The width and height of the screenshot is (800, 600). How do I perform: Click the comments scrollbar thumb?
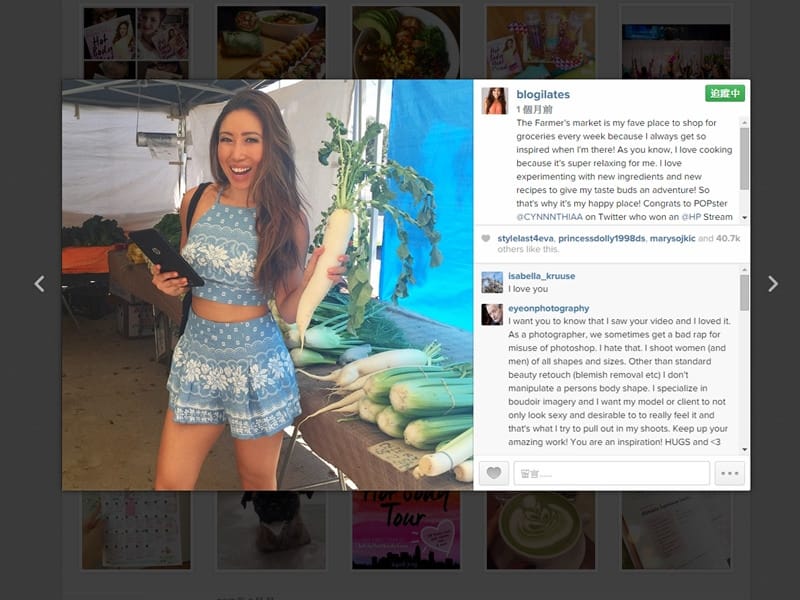pos(744,293)
